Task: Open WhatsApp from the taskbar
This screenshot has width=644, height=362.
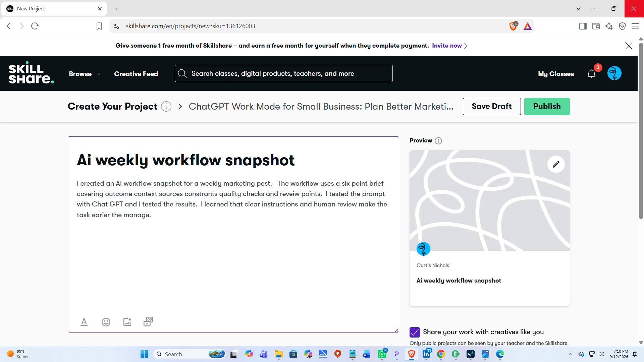Action: tap(382, 354)
